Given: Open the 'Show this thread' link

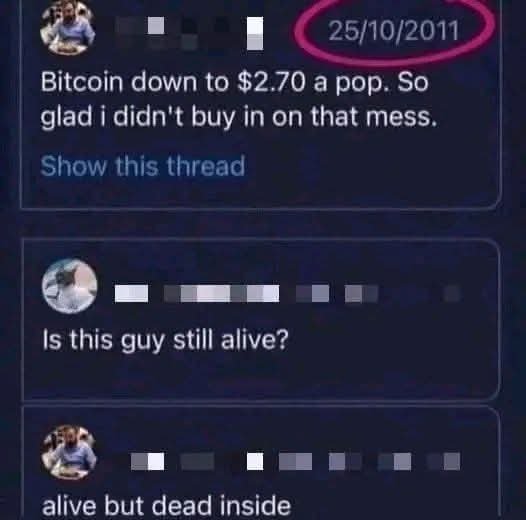Looking at the screenshot, I should click(143, 166).
